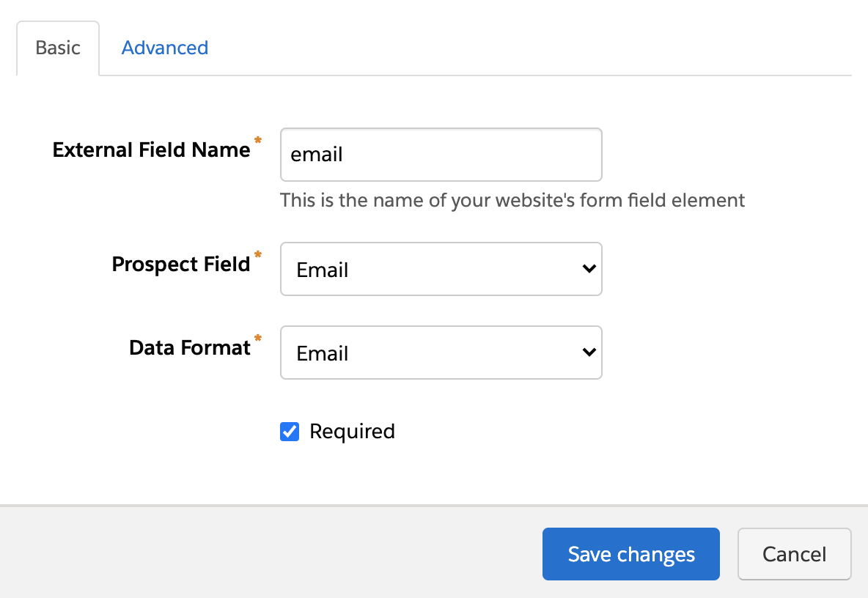Viewport: 868px width, 598px height.
Task: Click the selected "Email" value in Prospect Field
Action: pos(322,270)
